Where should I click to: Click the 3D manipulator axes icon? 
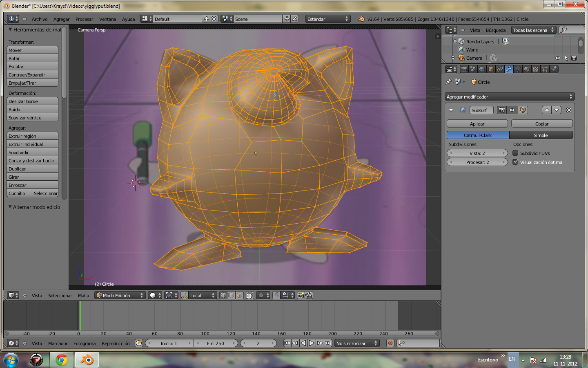(185, 295)
